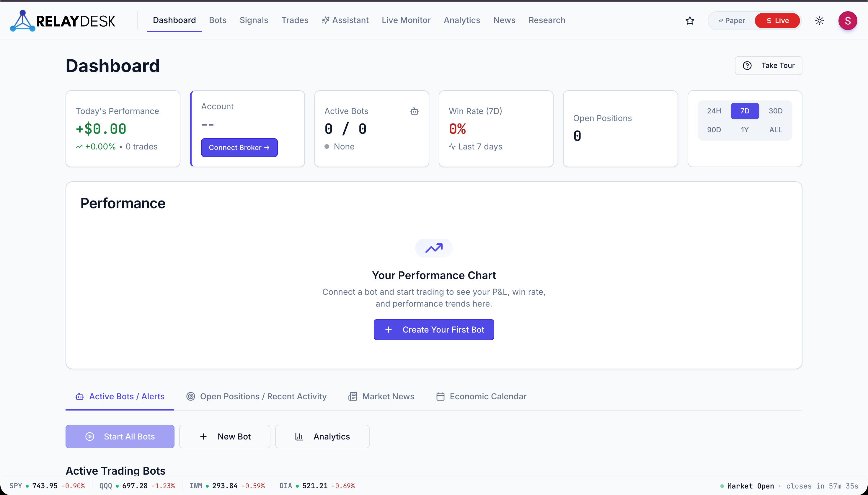This screenshot has width=868, height=495.
Task: Click the trend arrow beside +0.00%
Action: 79,146
